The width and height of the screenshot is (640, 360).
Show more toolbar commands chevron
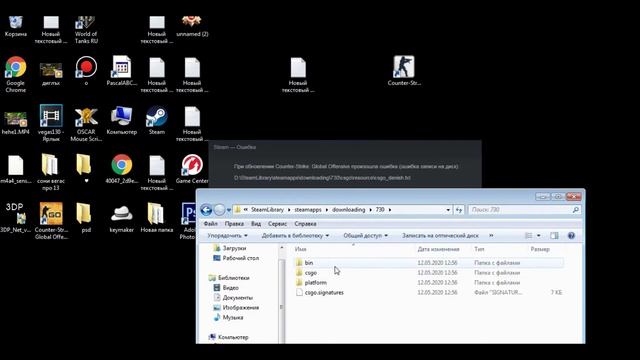pyautogui.click(x=491, y=236)
